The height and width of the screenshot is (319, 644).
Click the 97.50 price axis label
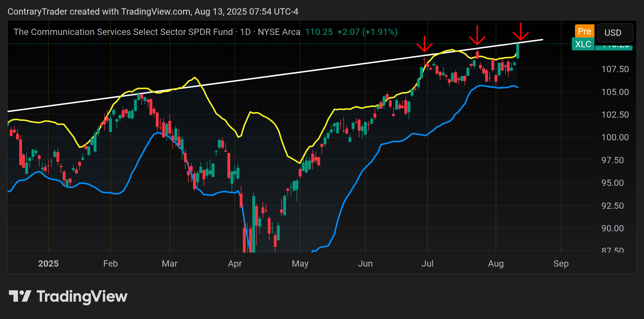tap(613, 160)
